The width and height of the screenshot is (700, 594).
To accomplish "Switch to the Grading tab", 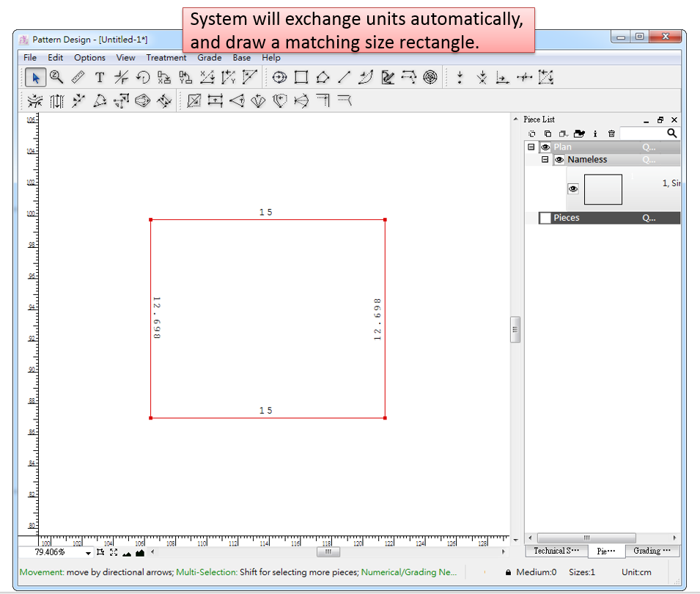I will point(651,551).
